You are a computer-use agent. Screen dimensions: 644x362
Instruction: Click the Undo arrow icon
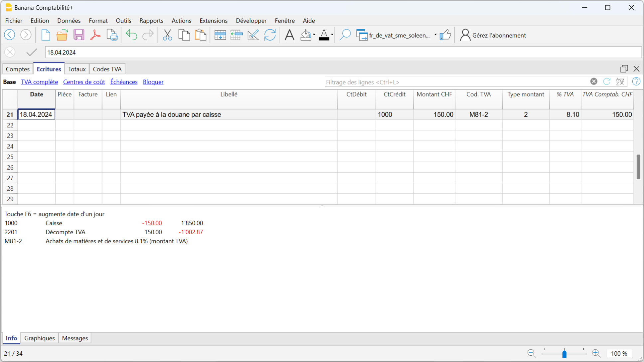(x=131, y=35)
